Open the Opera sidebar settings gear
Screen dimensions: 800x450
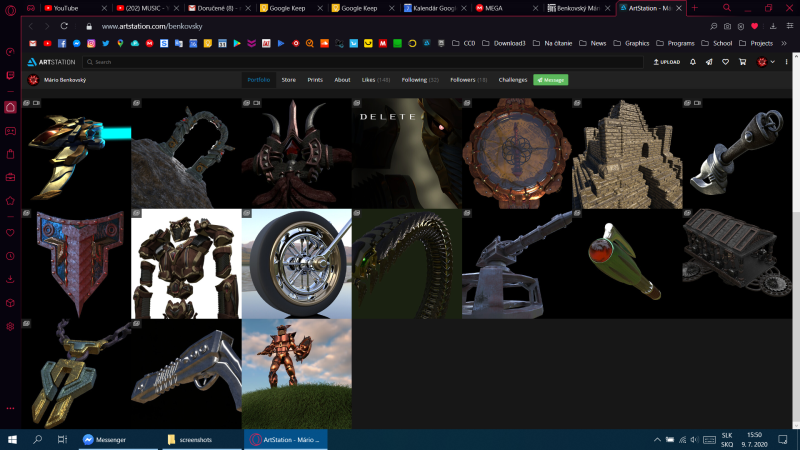click(x=10, y=327)
